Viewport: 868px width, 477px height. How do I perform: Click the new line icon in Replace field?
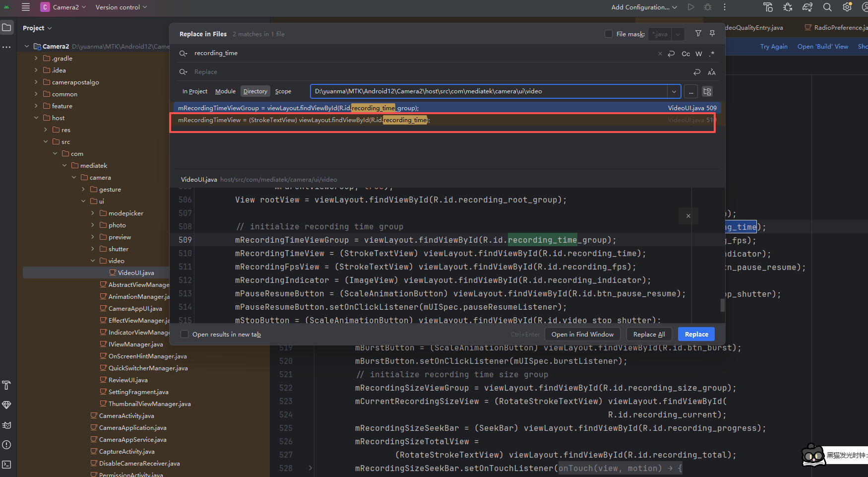[x=697, y=72]
